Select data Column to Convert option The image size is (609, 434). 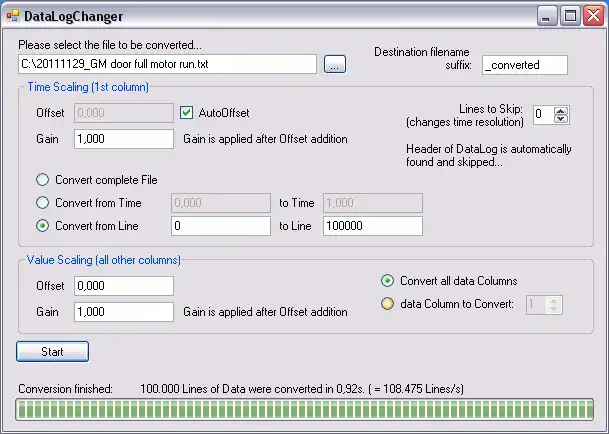pyautogui.click(x=387, y=304)
